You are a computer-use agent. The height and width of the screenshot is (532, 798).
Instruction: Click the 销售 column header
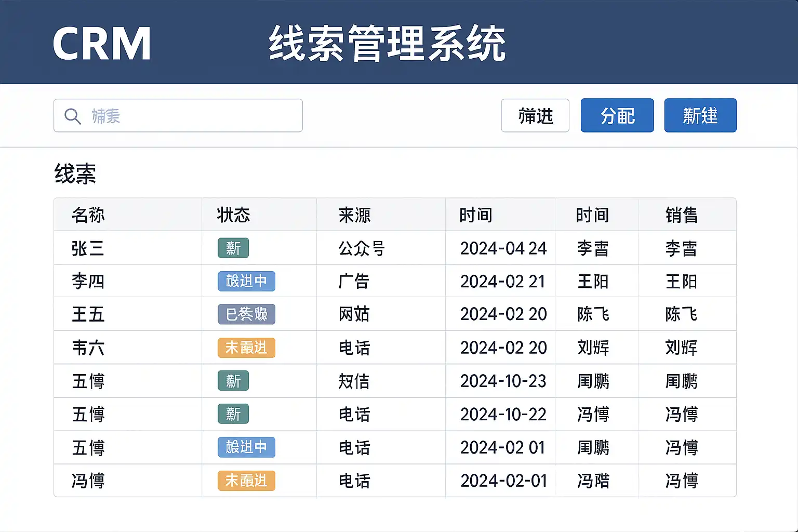[x=681, y=215]
